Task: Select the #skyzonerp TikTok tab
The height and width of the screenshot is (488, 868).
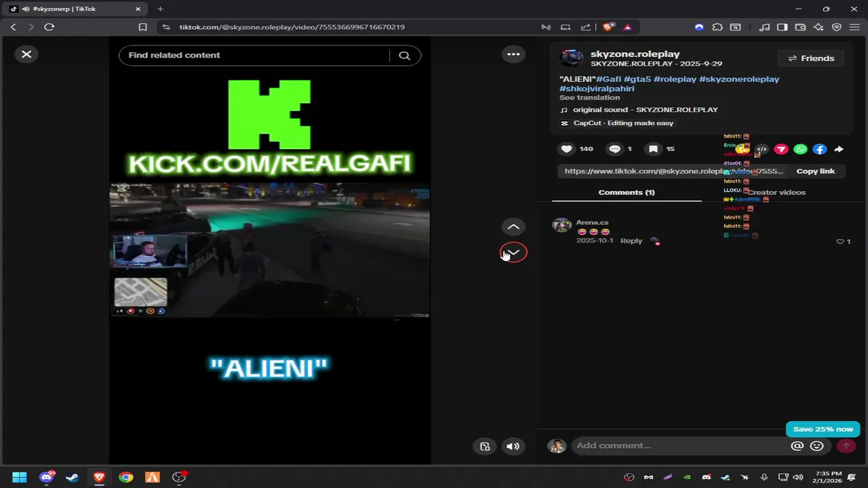Action: point(75,9)
